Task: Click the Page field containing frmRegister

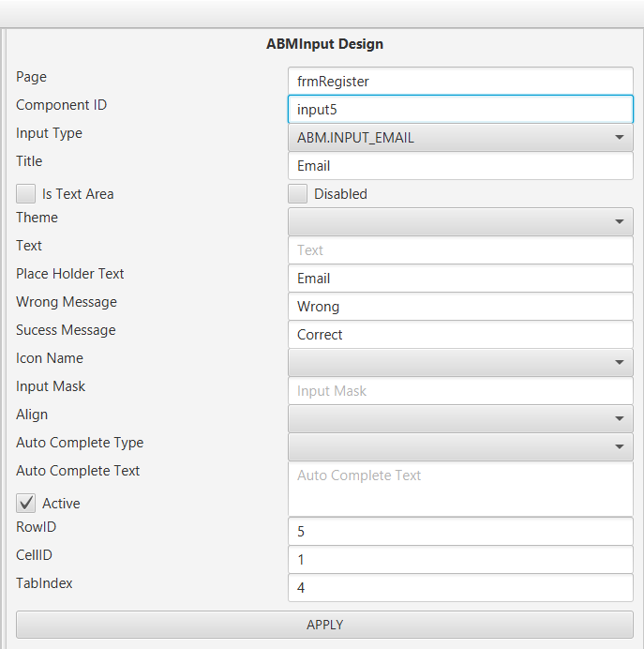Action: click(459, 82)
